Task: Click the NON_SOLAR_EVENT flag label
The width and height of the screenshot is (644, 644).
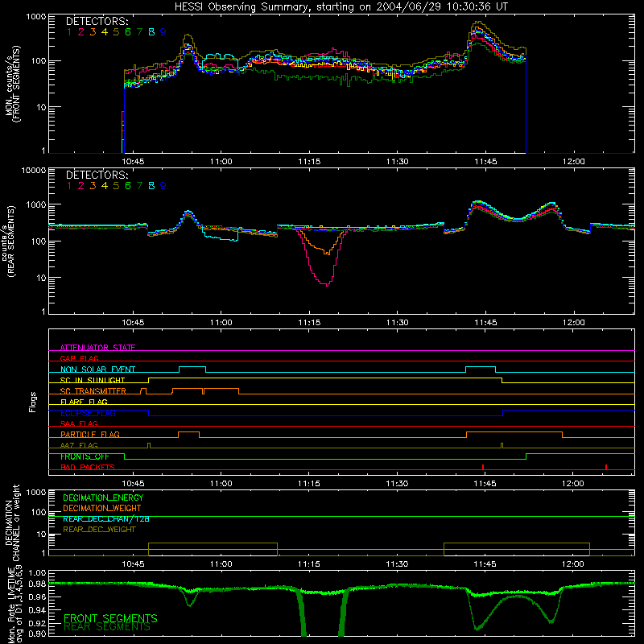Action: coord(97,369)
